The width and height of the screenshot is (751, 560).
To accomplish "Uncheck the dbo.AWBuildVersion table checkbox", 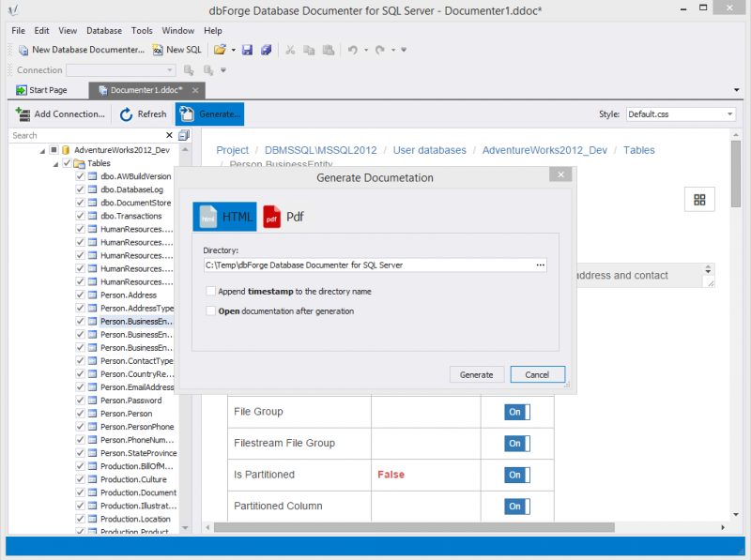I will [x=80, y=176].
